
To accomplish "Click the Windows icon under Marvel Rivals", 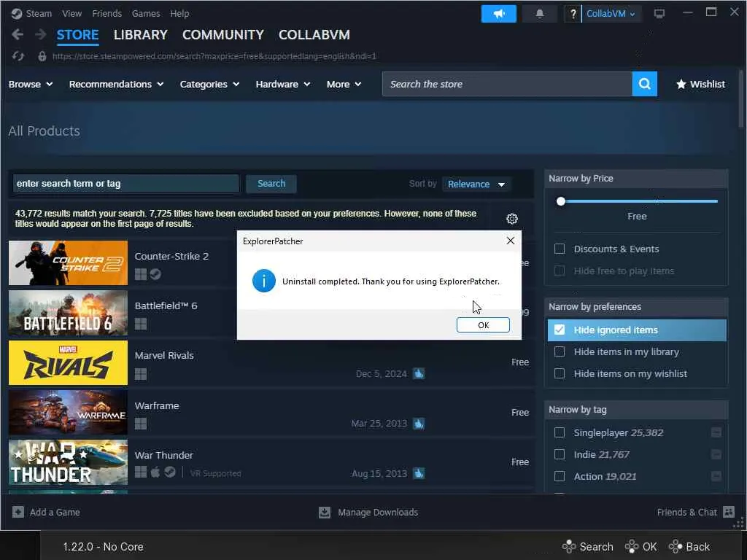I will click(141, 374).
